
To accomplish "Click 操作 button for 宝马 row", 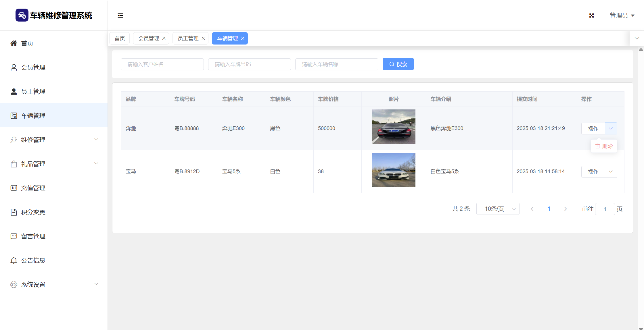I will 593,172.
